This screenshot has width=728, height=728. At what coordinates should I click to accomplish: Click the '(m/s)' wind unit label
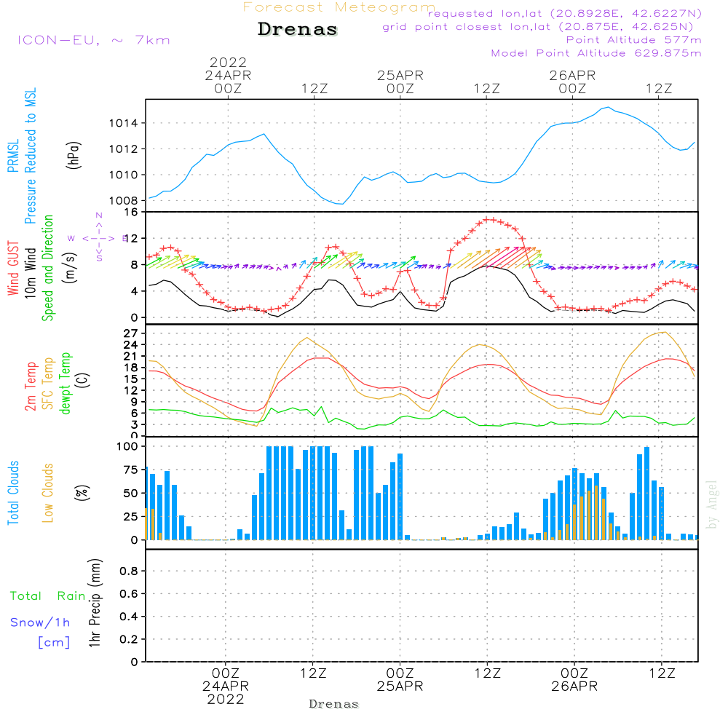tap(70, 268)
